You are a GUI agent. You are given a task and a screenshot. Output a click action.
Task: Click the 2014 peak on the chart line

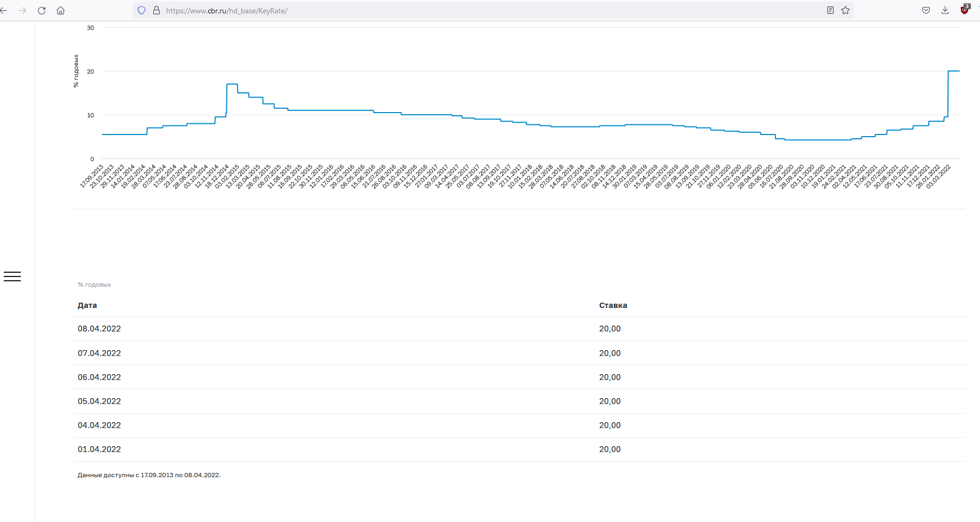click(232, 84)
